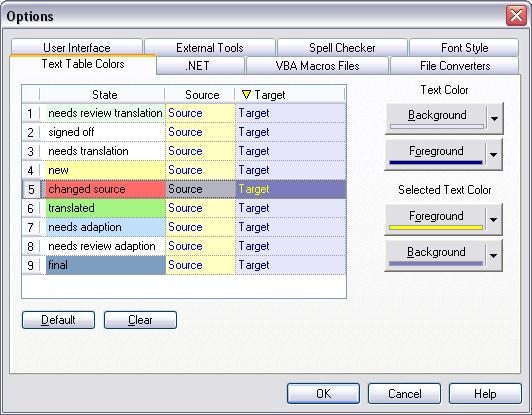
Task: Expand the Text Color Foreground dropdown arrow
Action: (x=494, y=154)
